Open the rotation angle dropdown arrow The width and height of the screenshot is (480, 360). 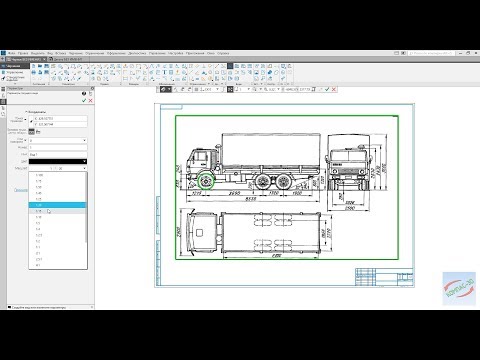click(84, 141)
